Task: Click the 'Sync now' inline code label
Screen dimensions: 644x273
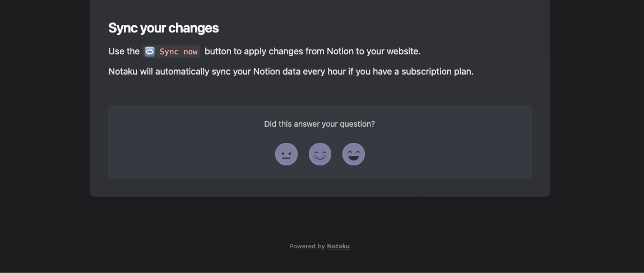Action: tap(179, 52)
